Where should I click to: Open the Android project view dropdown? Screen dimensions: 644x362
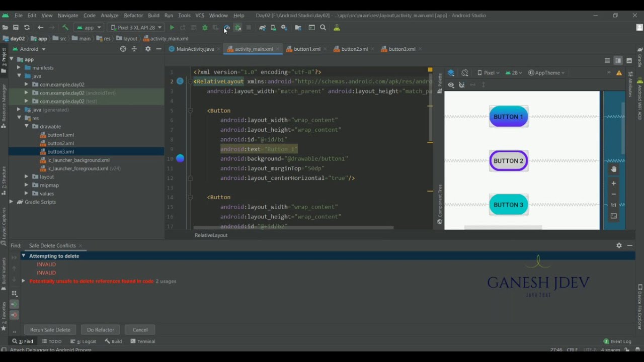tap(29, 49)
